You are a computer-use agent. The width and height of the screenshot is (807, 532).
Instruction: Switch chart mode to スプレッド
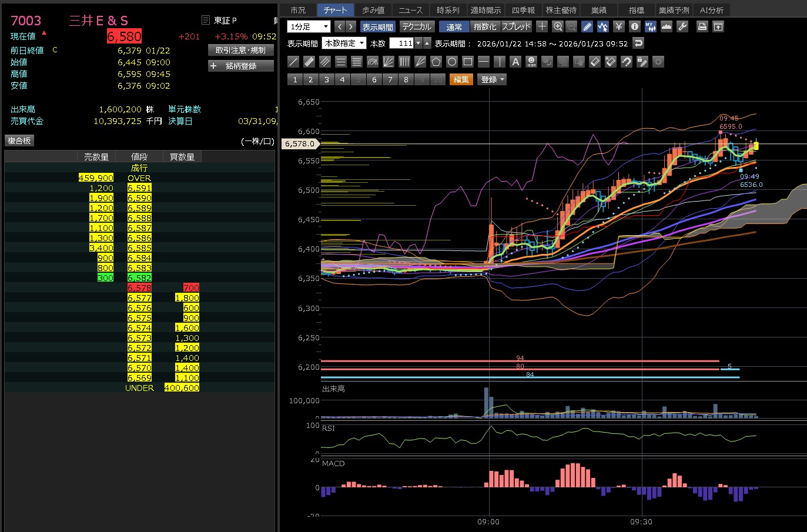tap(516, 26)
